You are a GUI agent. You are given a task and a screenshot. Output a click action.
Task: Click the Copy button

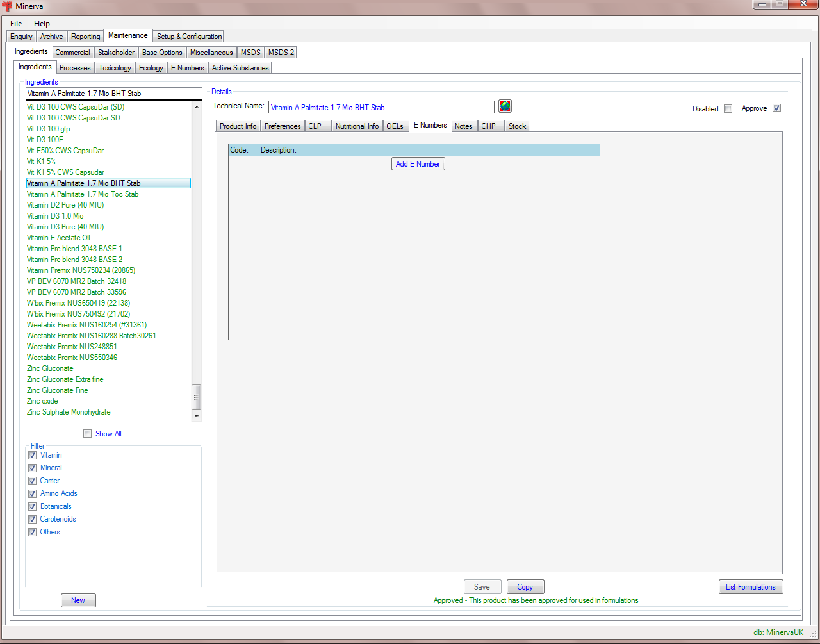coord(525,587)
